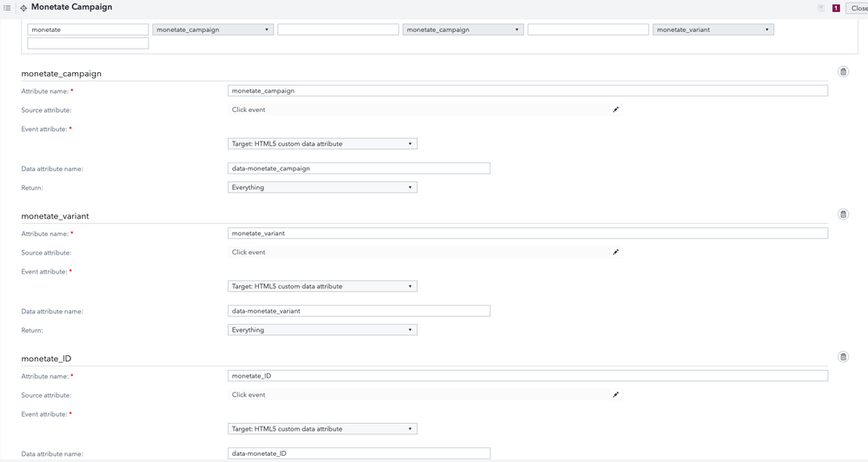The height and width of the screenshot is (462, 868).
Task: Click the target icon beside Monetate Campaign title
Action: [x=23, y=8]
